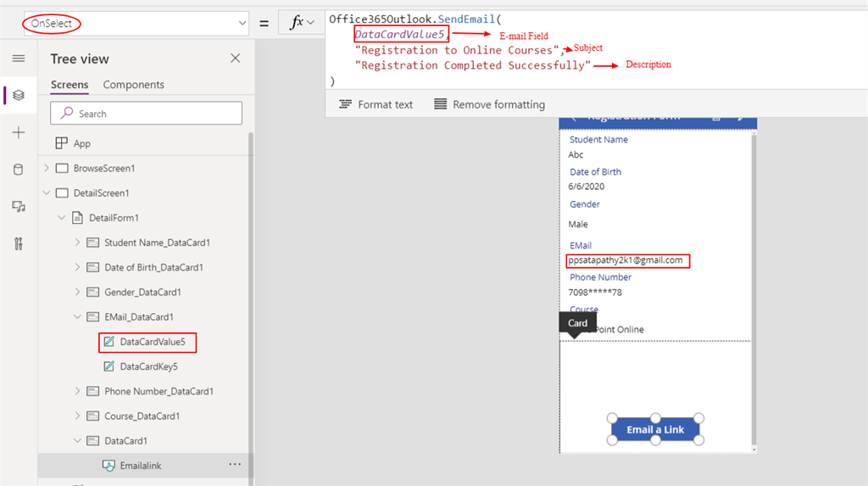Open the Data cylinder icon
The width and height of the screenshot is (868, 486).
(x=19, y=169)
